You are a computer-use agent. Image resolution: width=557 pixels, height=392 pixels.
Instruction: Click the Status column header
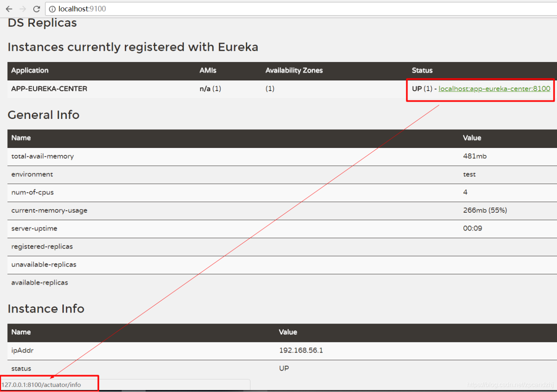(422, 70)
